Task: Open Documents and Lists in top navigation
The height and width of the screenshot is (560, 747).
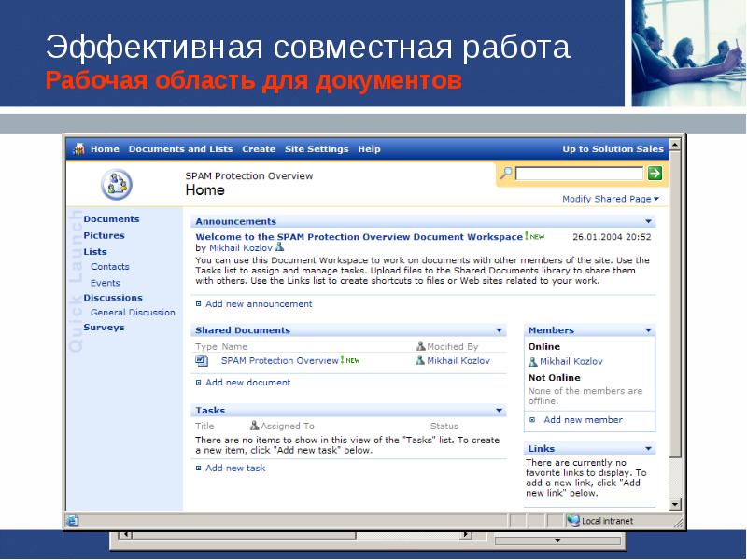Action: pyautogui.click(x=180, y=149)
